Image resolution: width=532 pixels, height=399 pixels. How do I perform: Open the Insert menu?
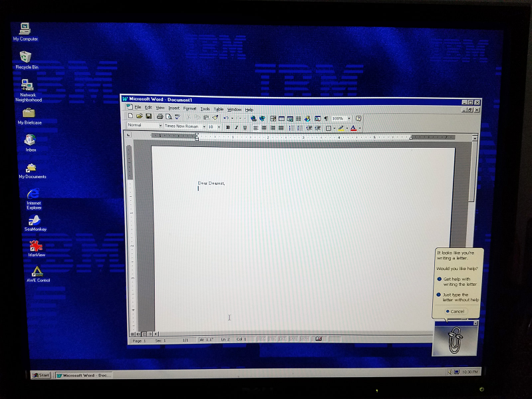click(x=174, y=108)
